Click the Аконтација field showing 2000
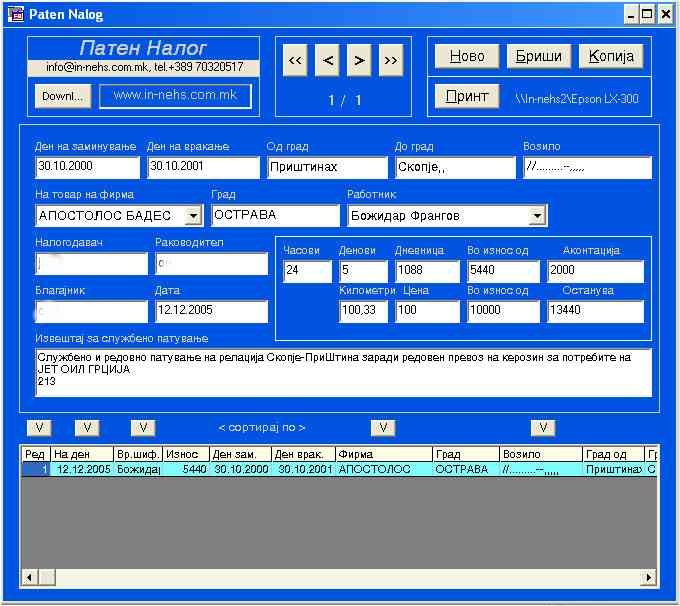This screenshot has width=680, height=606. pos(595,272)
